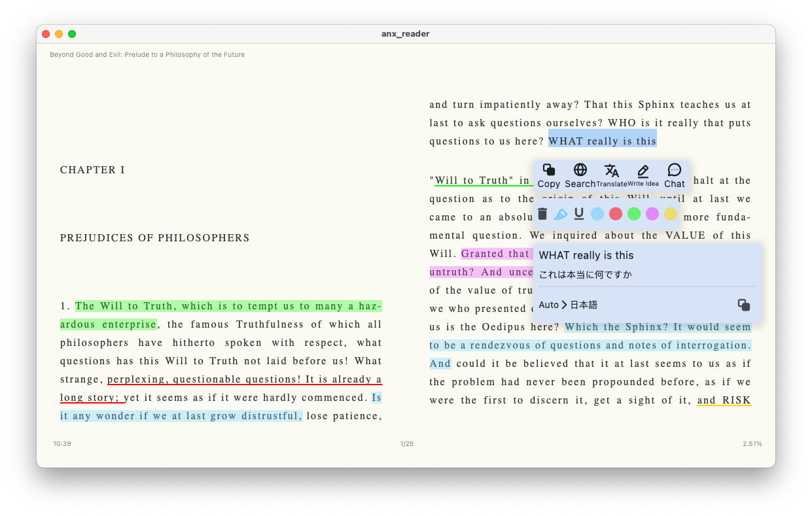The width and height of the screenshot is (812, 516).
Task: Delete the annotation using the trash icon
Action: pyautogui.click(x=542, y=213)
